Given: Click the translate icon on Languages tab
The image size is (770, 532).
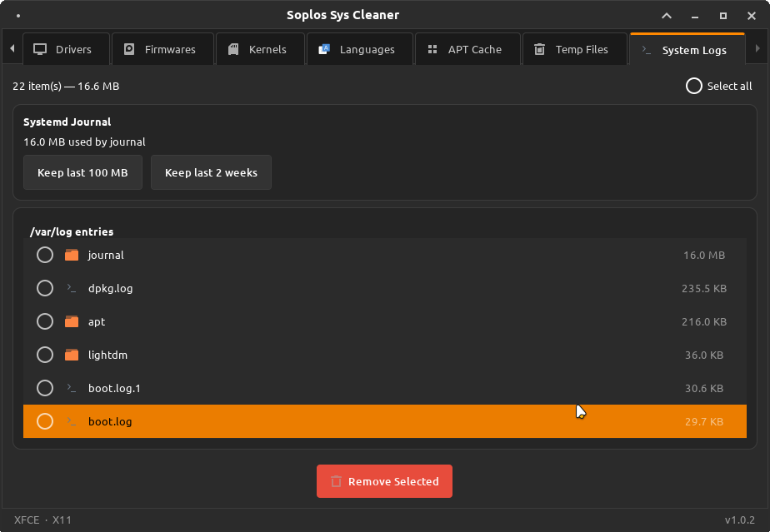Looking at the screenshot, I should pyautogui.click(x=324, y=49).
